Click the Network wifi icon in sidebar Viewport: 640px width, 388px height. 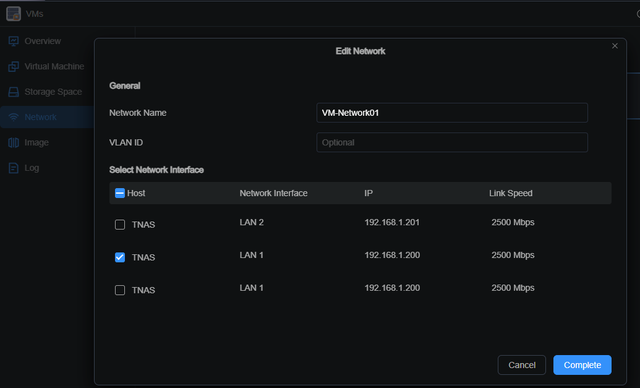(13, 117)
